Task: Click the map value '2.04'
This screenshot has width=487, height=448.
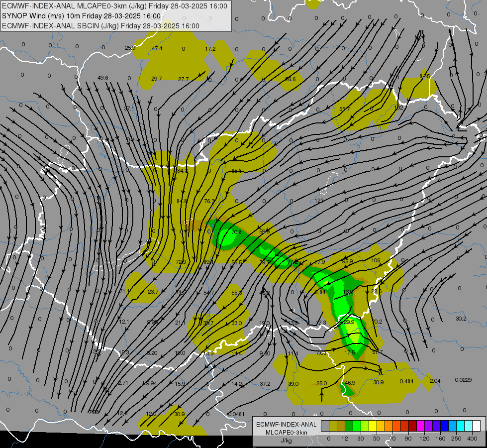Action: pos(435,380)
